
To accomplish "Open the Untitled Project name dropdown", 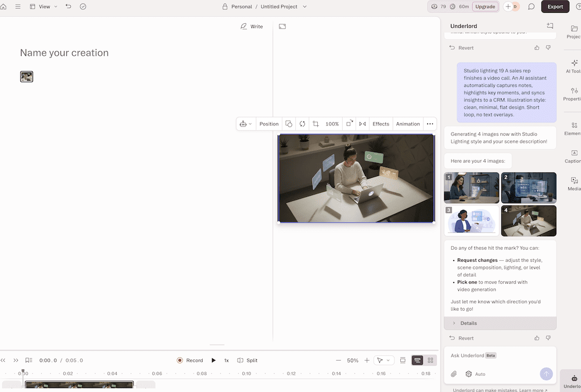I will (284, 6).
